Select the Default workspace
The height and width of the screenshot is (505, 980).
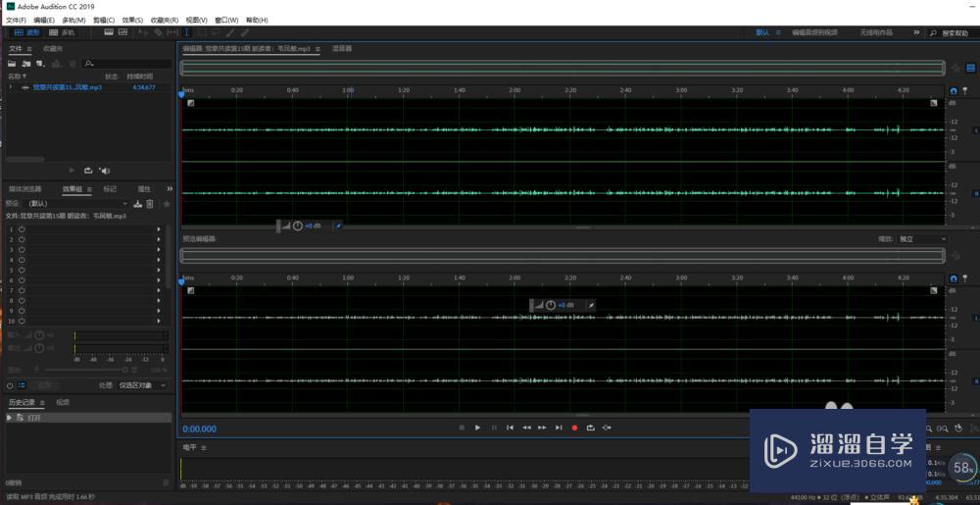tap(762, 32)
